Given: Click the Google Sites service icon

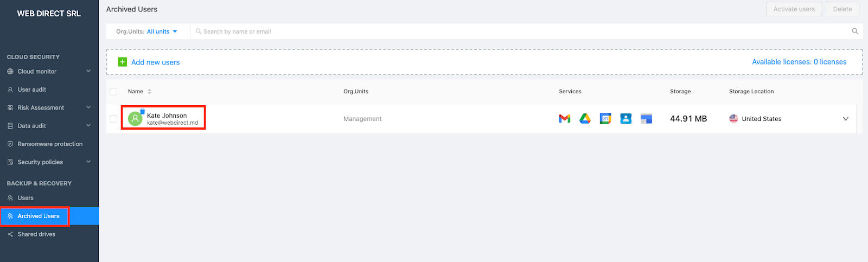Looking at the screenshot, I should [x=646, y=119].
